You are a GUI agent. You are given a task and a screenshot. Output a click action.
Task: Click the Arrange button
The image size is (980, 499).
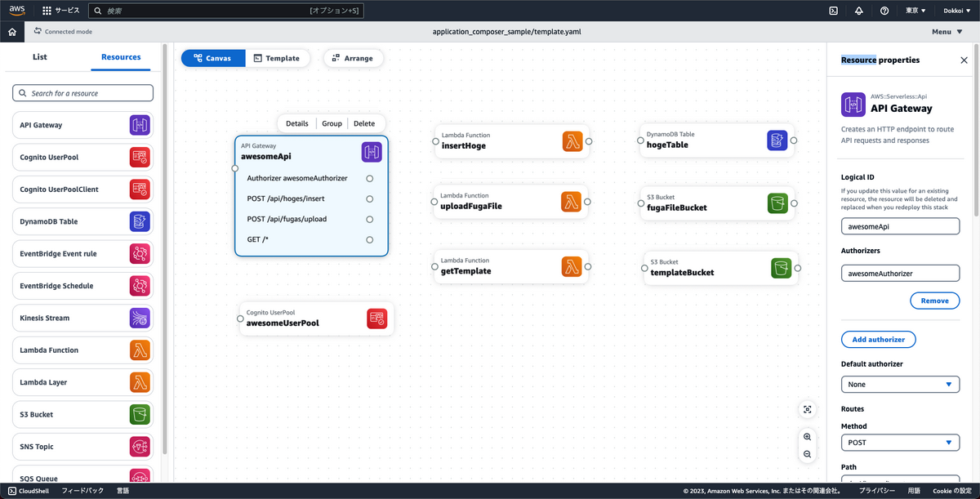[354, 58]
